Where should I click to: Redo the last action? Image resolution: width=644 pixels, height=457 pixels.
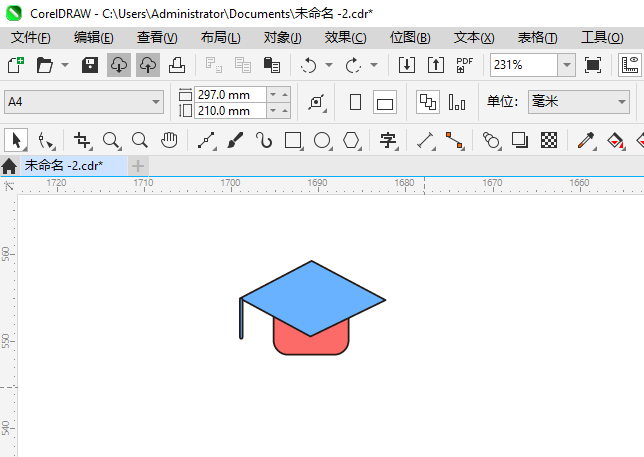pos(353,65)
